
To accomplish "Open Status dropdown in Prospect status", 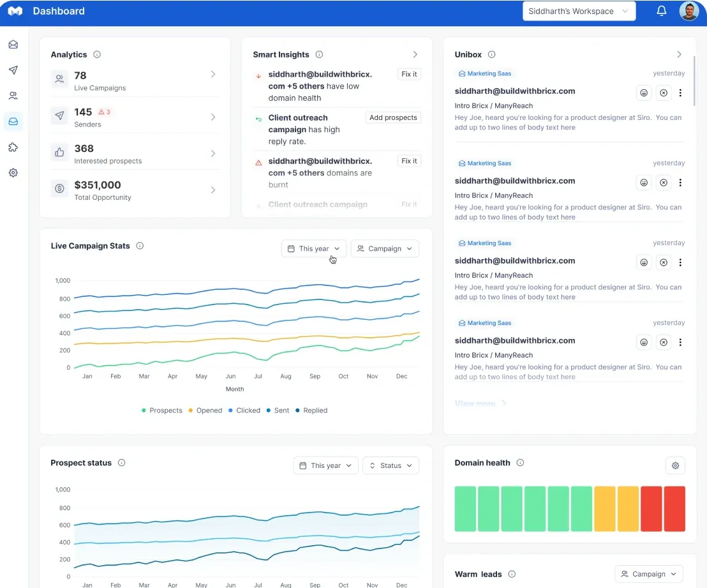I will 391,465.
